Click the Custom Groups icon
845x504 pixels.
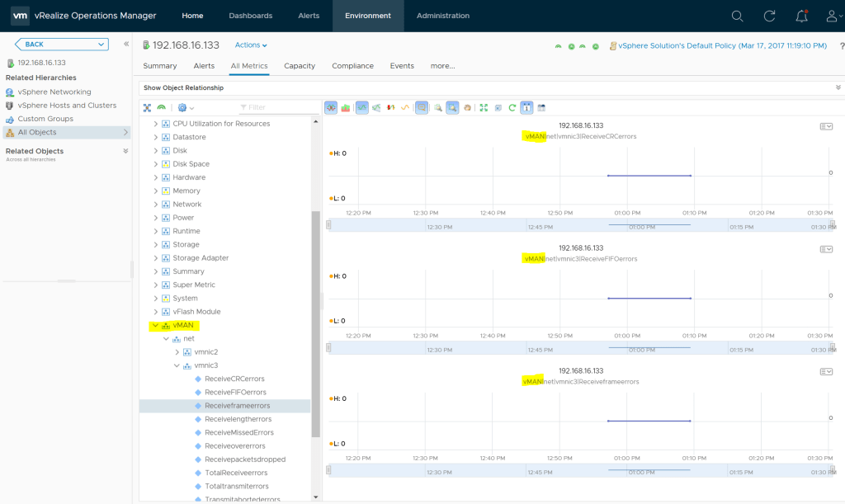10,119
